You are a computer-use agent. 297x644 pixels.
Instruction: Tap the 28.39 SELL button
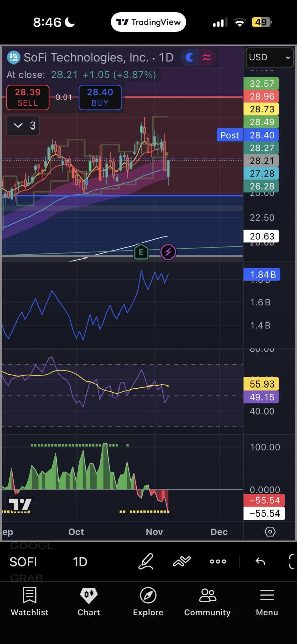28,97
